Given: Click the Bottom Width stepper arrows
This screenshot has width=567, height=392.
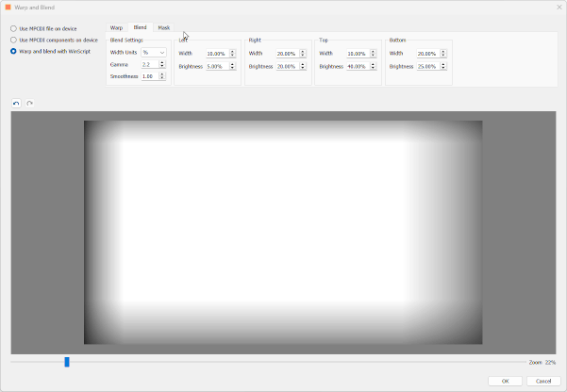Looking at the screenshot, I should (443, 54).
